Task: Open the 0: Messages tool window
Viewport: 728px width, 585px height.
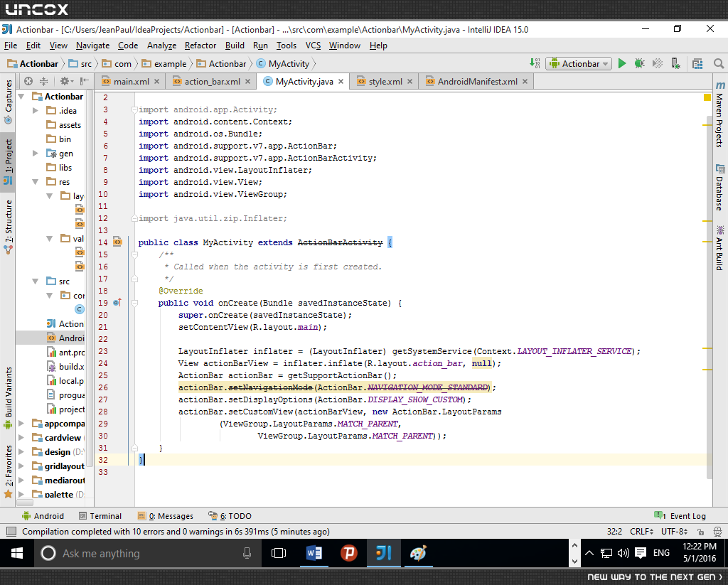Action: (x=166, y=516)
